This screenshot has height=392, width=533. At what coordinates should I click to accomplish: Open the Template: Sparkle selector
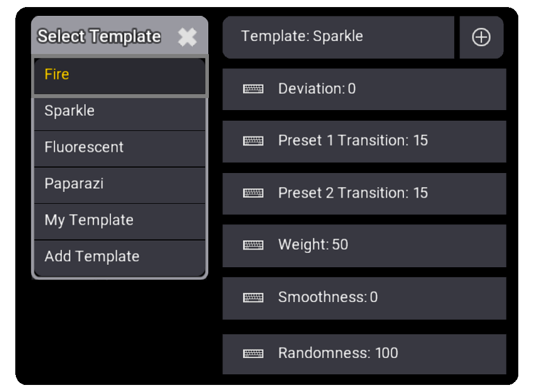338,37
